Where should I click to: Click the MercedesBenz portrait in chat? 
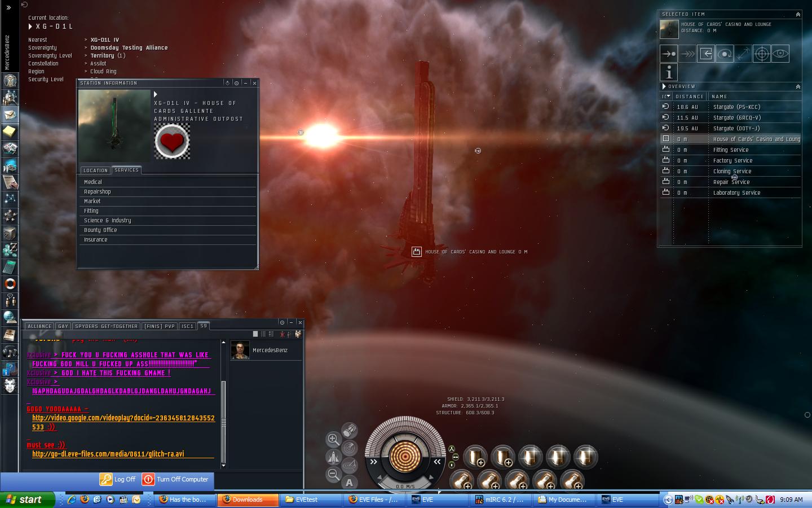pyautogui.click(x=240, y=350)
